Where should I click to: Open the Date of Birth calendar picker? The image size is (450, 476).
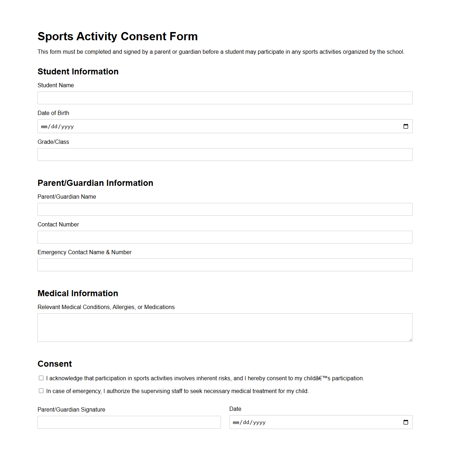[406, 126]
